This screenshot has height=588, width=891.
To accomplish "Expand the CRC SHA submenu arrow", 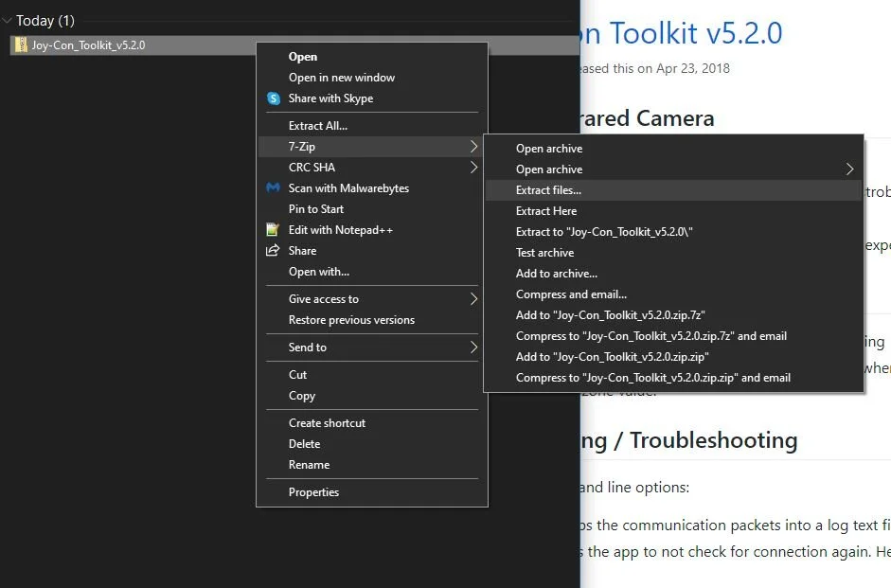I will (473, 167).
